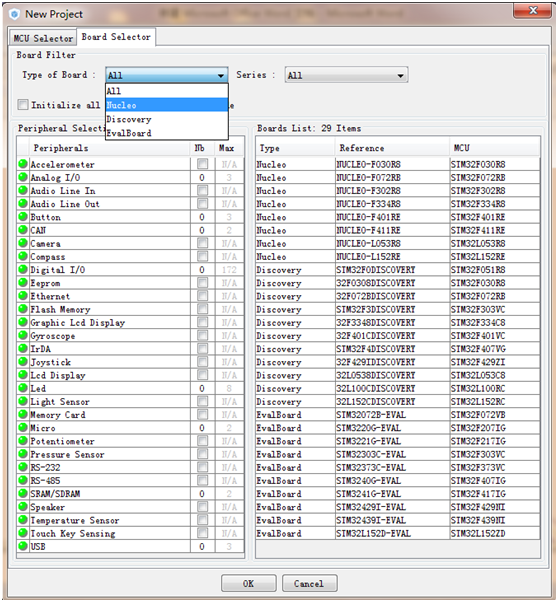
Task: Select the 32L152CDISCOVERY board
Action: coord(398,402)
